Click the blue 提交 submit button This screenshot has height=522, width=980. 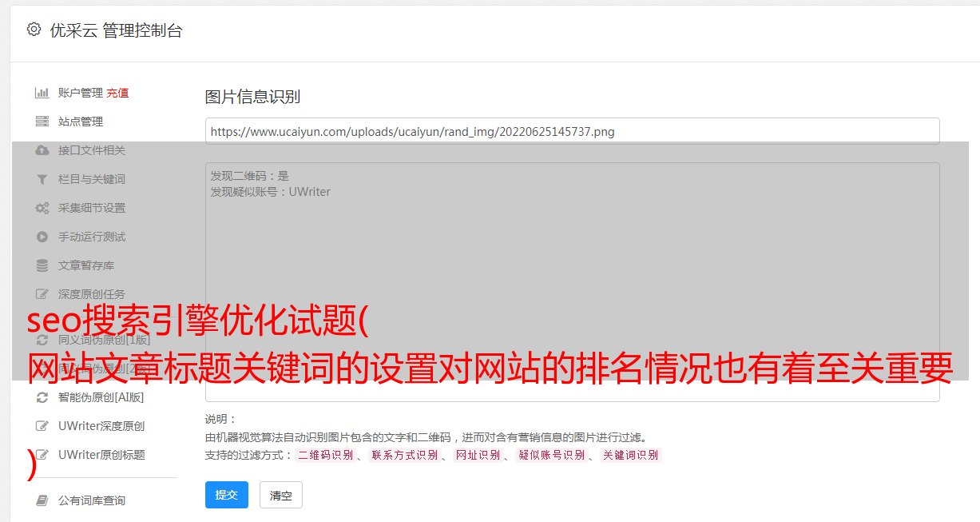pos(227,495)
